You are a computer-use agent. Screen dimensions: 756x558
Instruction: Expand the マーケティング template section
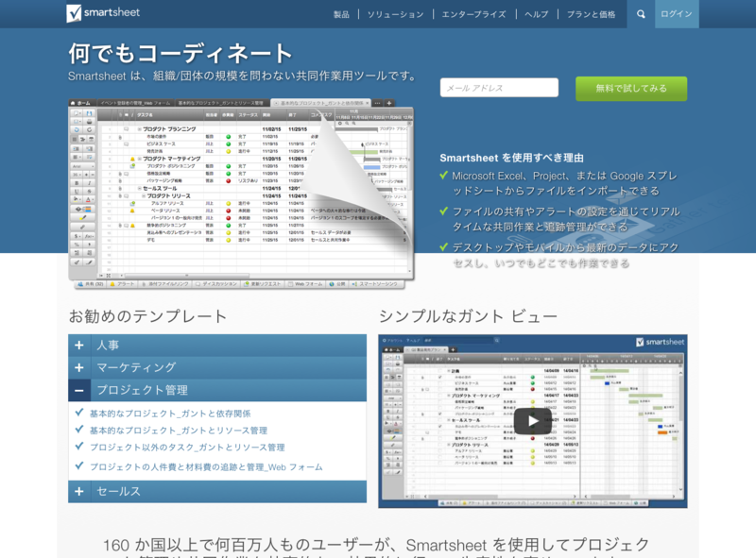pos(217,367)
